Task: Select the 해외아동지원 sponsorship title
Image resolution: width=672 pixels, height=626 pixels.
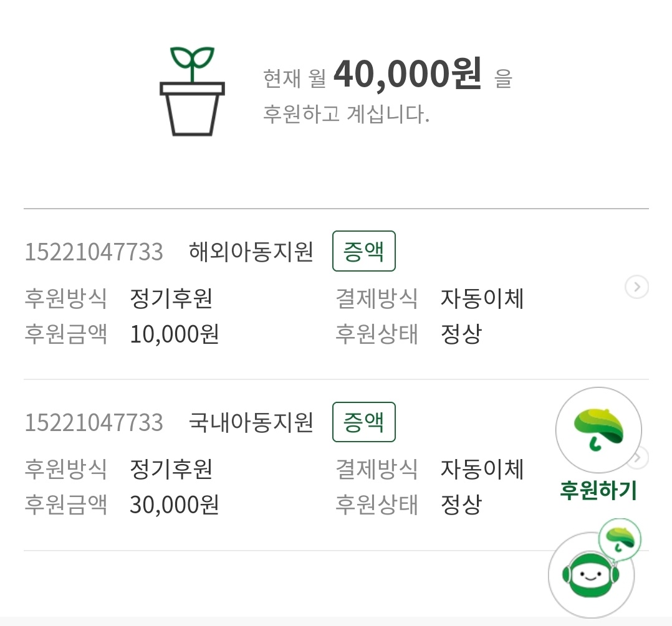Action: pyautogui.click(x=251, y=252)
